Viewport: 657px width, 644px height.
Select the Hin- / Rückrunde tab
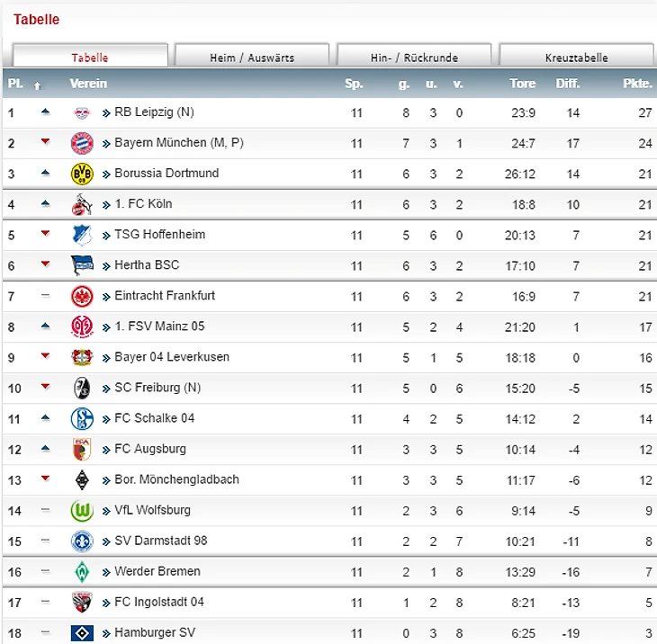[414, 55]
